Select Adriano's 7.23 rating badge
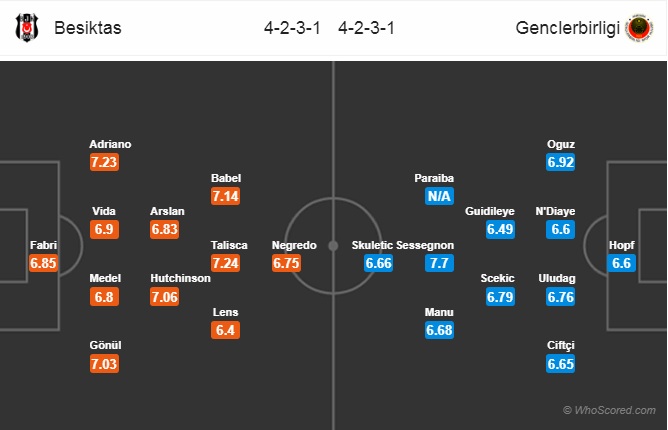This screenshot has width=668, height=430. [x=104, y=162]
